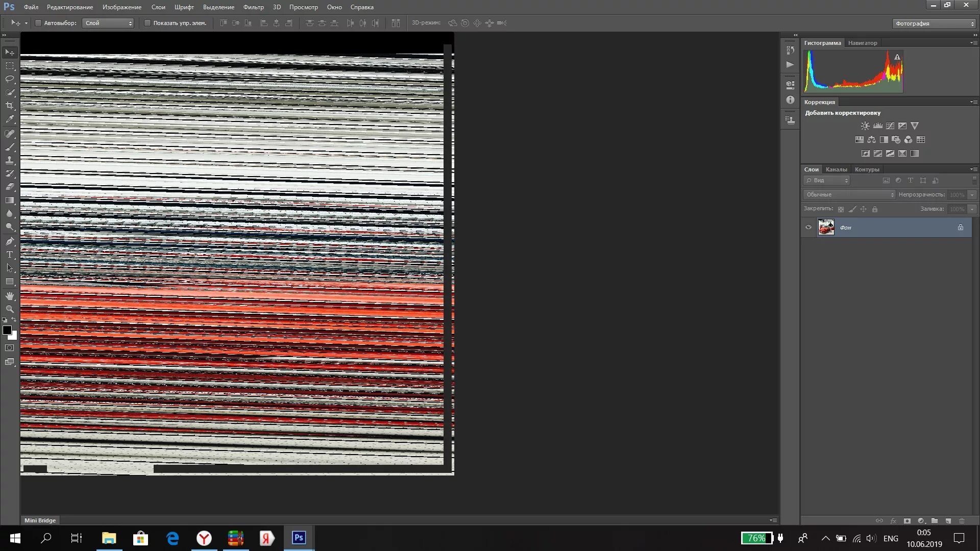Open Изображение menu
Screen dimensions: 980x551
[x=122, y=7]
